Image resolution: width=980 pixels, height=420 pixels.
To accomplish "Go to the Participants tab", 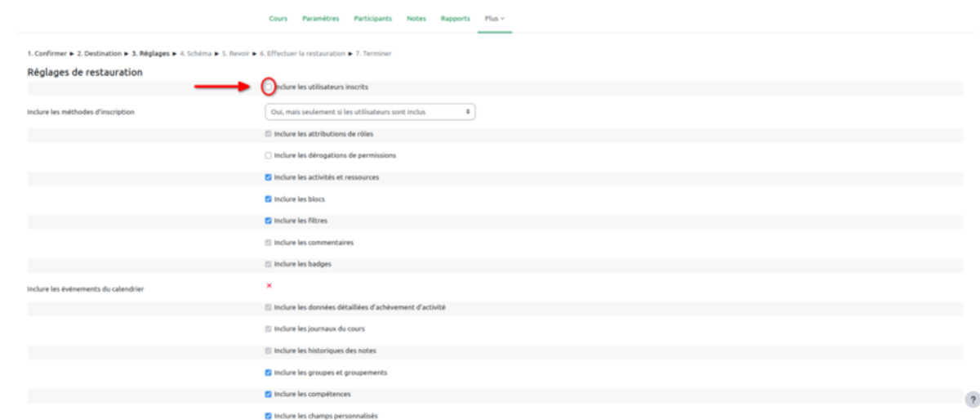I will [x=372, y=18].
